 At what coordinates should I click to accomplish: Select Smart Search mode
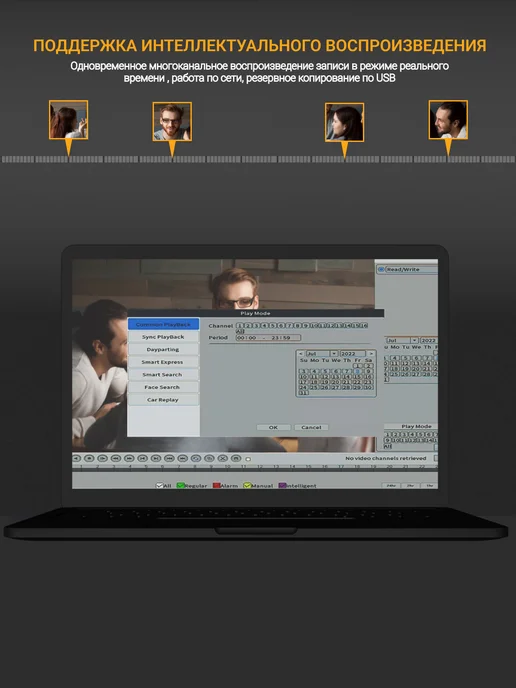[163, 375]
